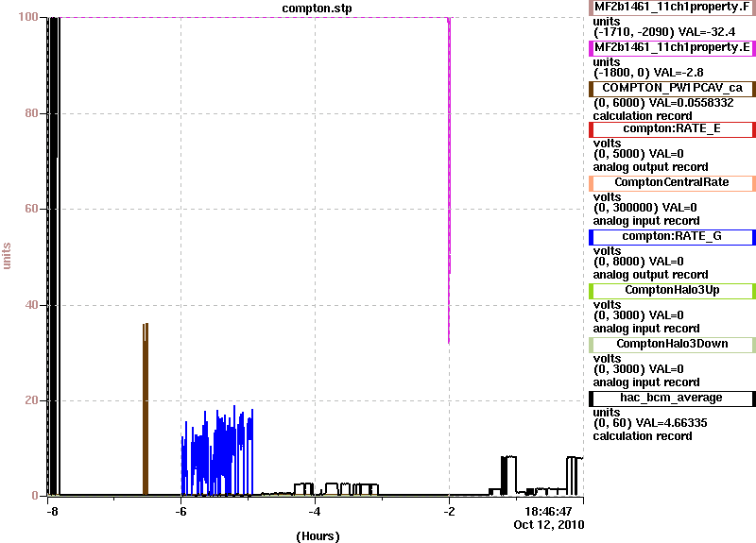Click the -8 tick label on time axis
The width and height of the screenshot is (756, 543).
(52, 511)
